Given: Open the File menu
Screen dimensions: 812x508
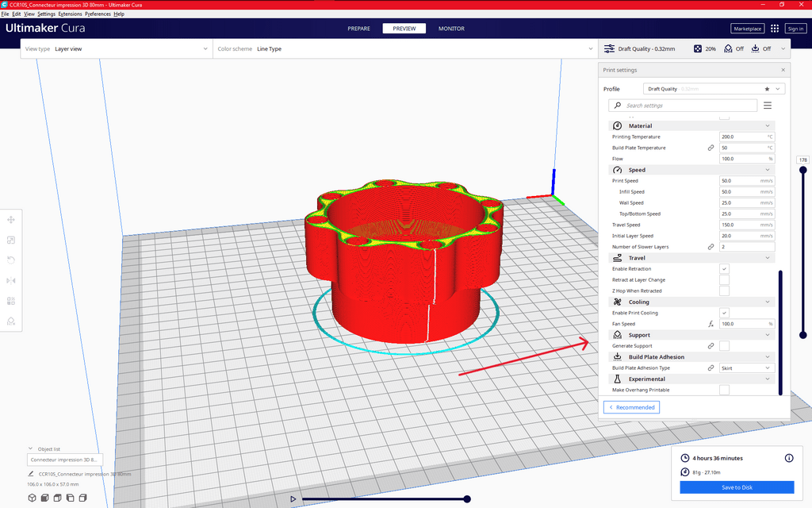Looking at the screenshot, I should 6,14.
